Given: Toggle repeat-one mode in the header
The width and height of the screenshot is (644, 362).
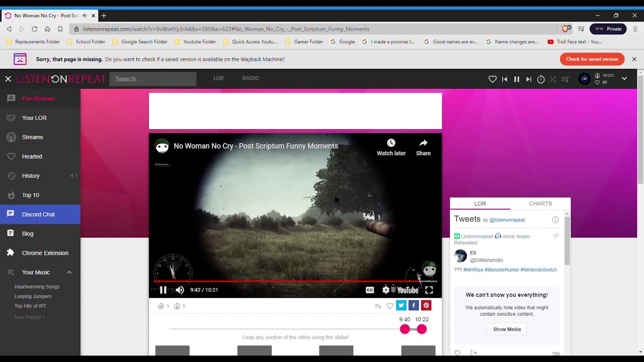Looking at the screenshot, I should (541, 79).
